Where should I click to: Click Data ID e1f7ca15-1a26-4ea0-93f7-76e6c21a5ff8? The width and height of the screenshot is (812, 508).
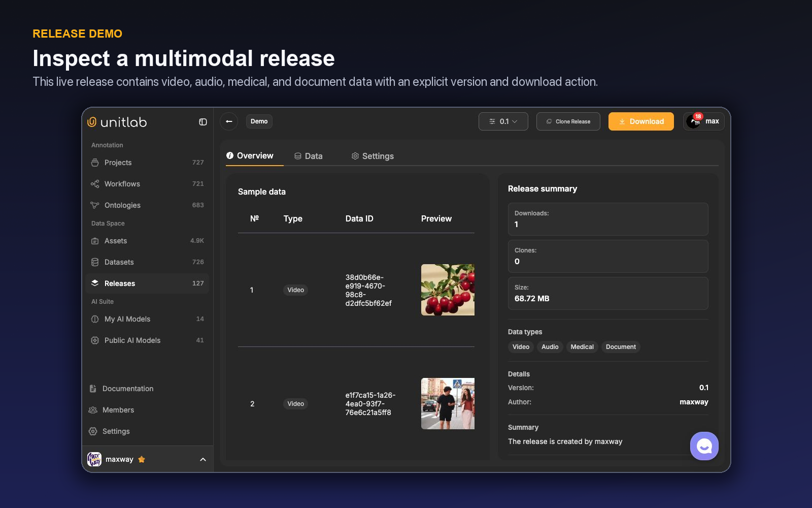(x=370, y=404)
